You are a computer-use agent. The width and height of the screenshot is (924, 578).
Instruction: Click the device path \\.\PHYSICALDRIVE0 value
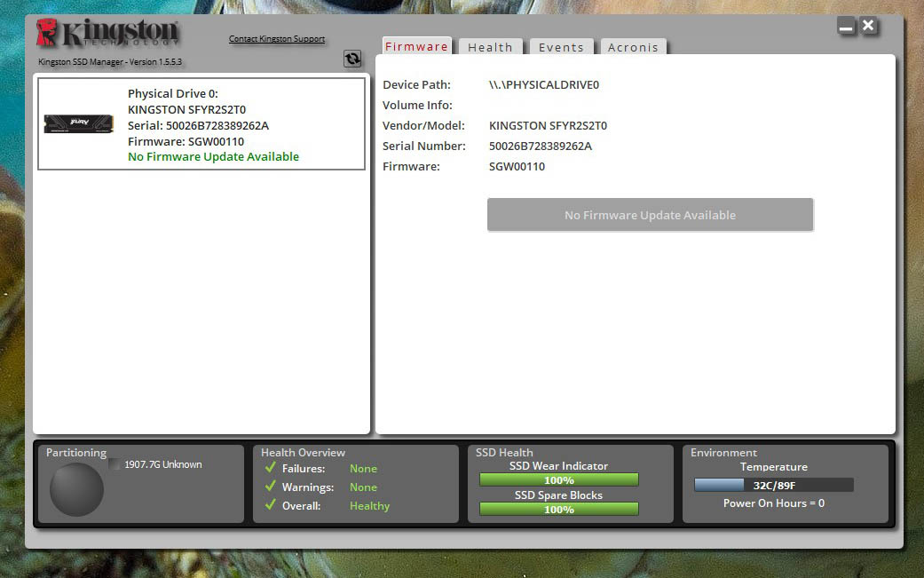coord(544,85)
